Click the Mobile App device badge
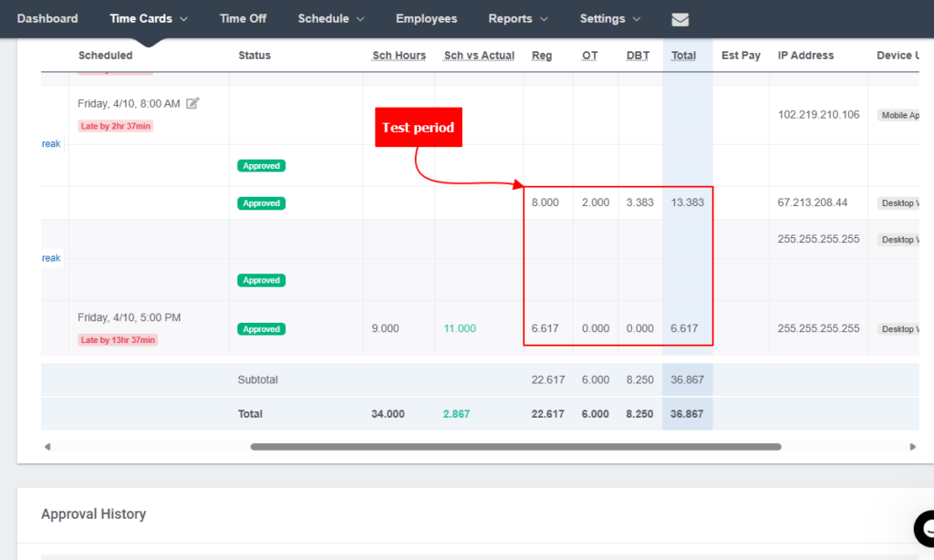934x560 pixels. coord(899,115)
